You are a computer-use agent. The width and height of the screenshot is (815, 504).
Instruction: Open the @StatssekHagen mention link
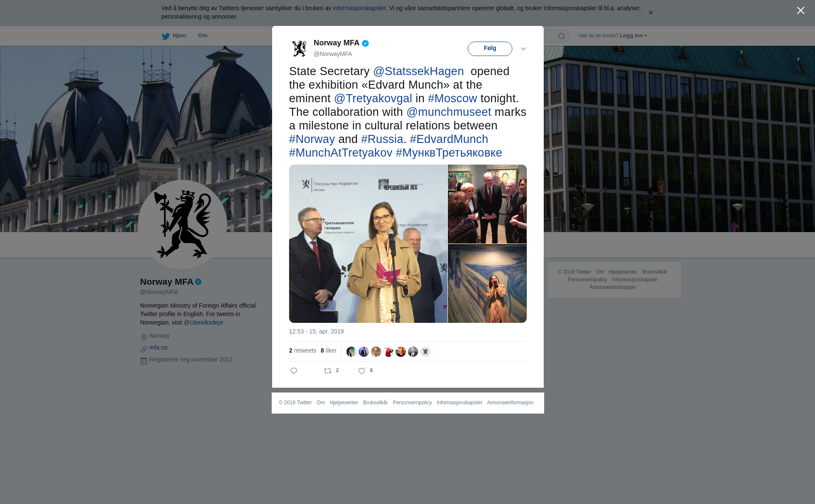click(x=419, y=71)
